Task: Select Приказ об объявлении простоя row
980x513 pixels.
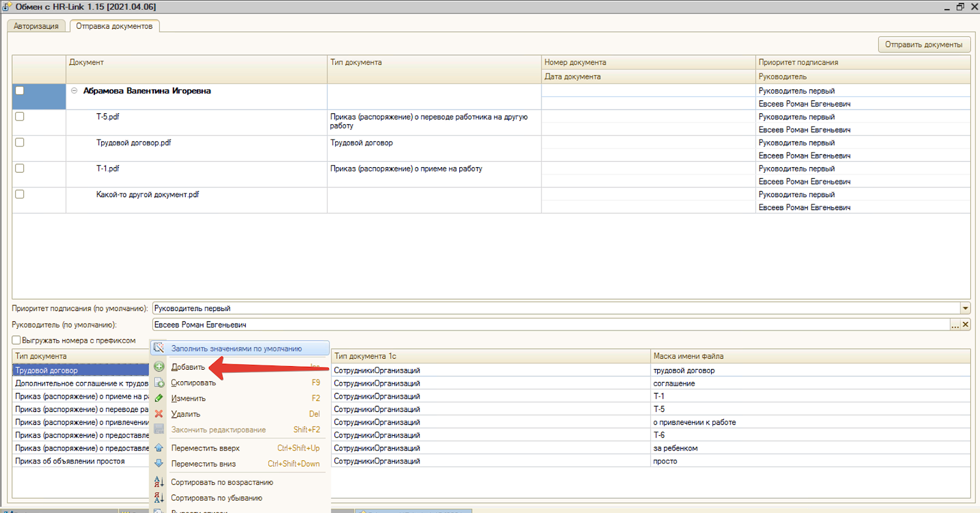Action: (x=81, y=461)
